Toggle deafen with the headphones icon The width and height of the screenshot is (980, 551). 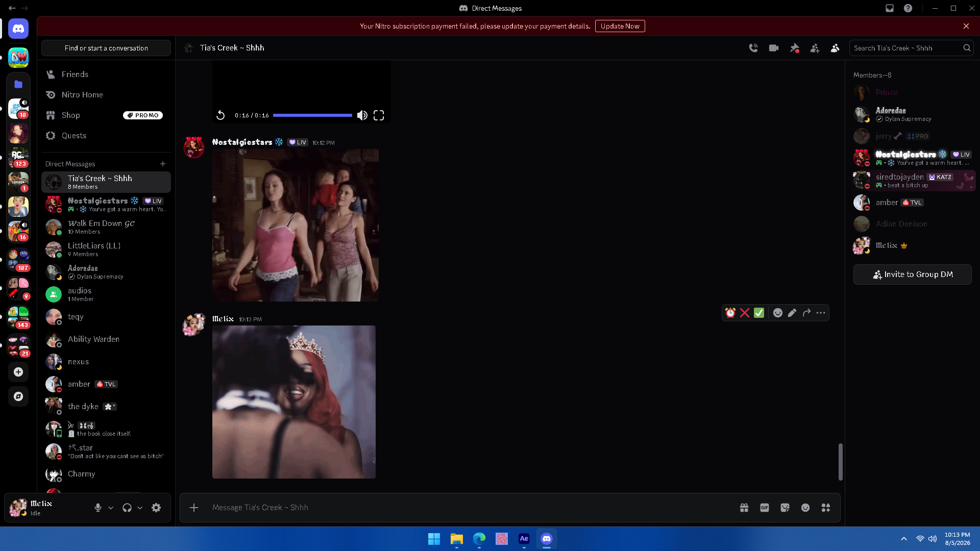(127, 508)
